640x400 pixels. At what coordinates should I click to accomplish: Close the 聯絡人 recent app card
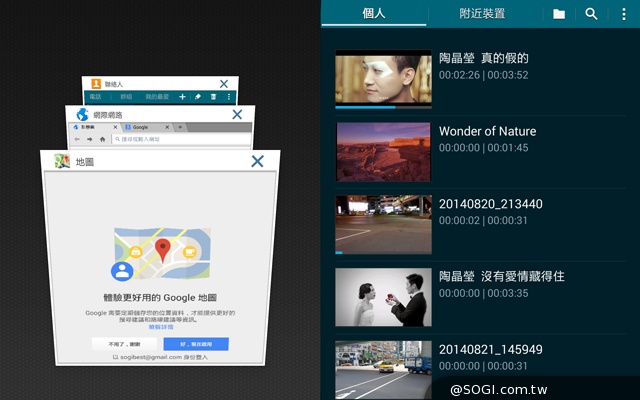224,84
